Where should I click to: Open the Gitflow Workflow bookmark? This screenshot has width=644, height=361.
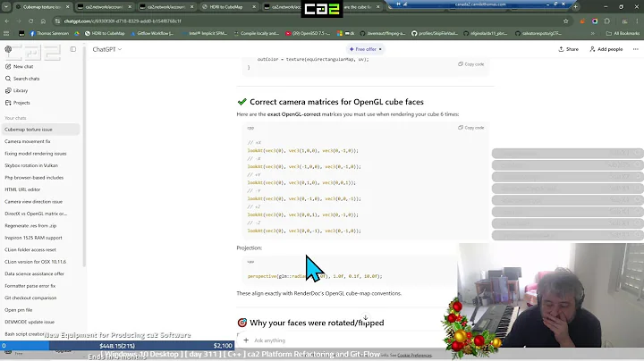(152, 33)
